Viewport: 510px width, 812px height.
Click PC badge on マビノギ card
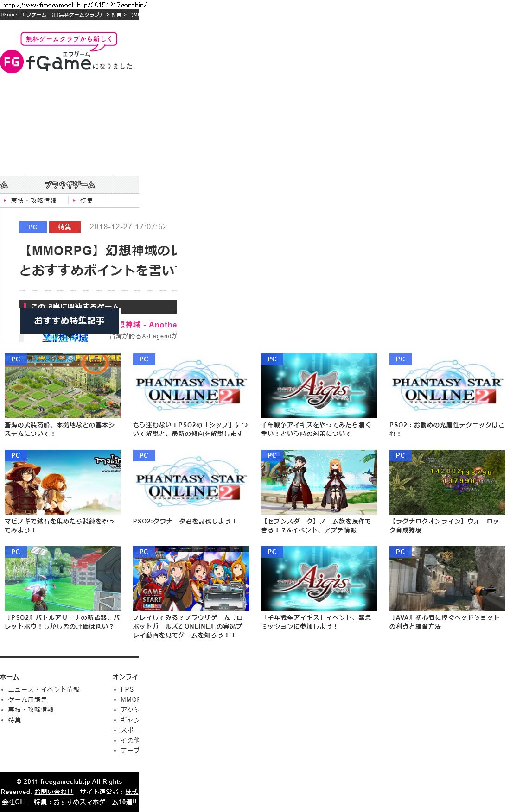pyautogui.click(x=15, y=455)
